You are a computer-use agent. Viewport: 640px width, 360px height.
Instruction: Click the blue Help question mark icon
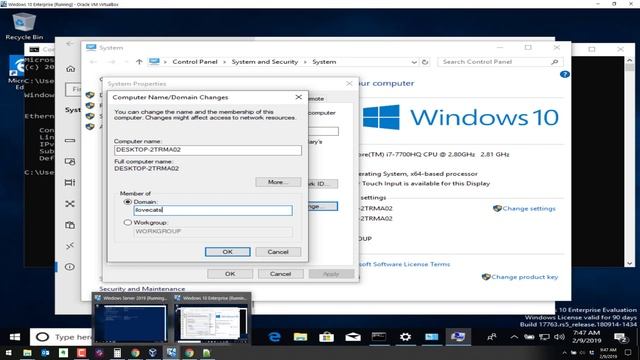tap(564, 74)
